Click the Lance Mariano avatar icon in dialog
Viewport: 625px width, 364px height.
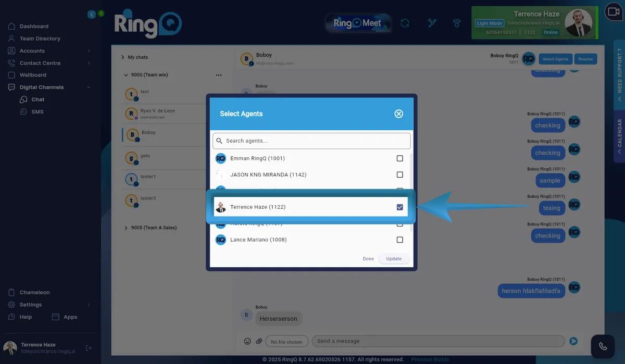coord(221,240)
